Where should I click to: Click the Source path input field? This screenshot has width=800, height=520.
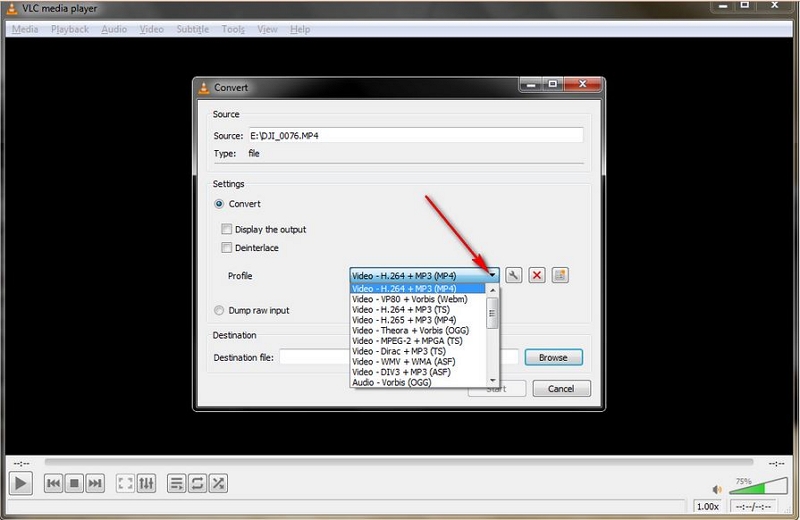coord(416,135)
